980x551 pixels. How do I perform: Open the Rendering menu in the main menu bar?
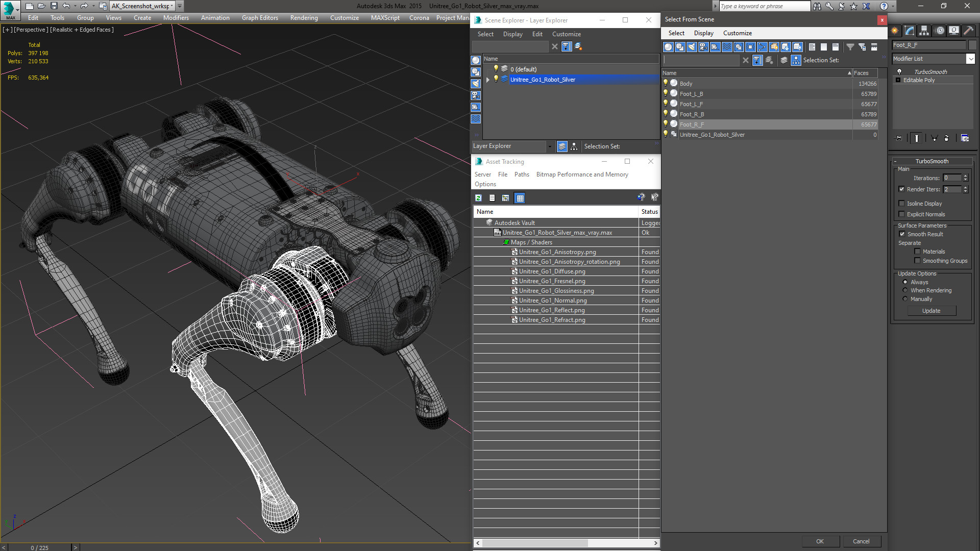304,18
